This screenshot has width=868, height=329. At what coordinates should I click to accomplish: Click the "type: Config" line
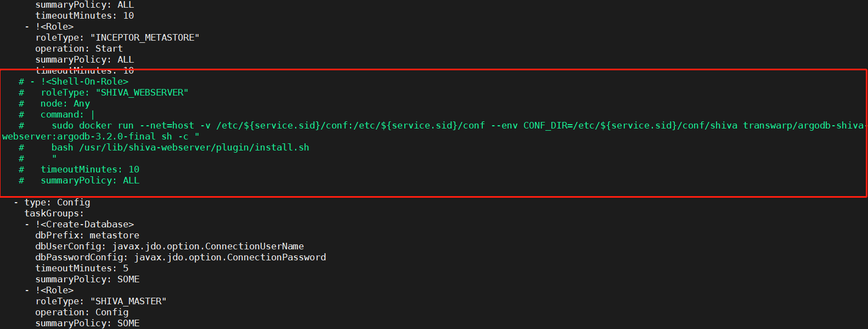click(x=57, y=202)
